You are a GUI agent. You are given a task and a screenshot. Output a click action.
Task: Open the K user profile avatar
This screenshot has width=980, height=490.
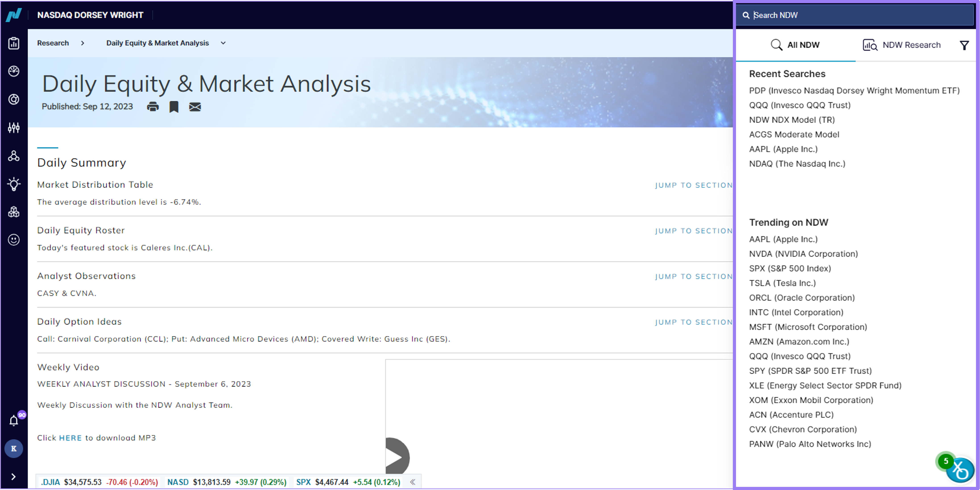pos(14,448)
